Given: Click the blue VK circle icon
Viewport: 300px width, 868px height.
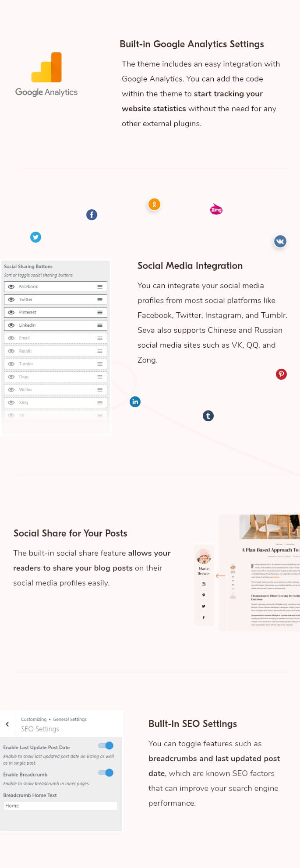Looking at the screenshot, I should click(x=280, y=241).
